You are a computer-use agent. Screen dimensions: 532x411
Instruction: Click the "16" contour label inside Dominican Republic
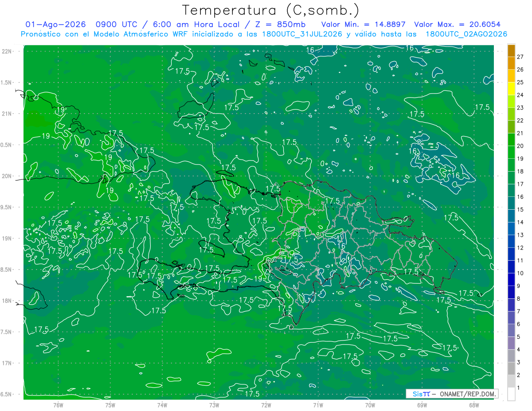pos(341,246)
